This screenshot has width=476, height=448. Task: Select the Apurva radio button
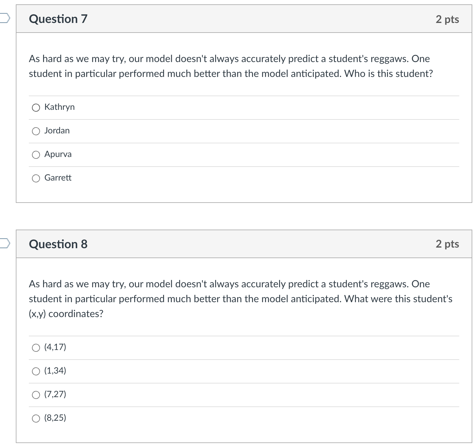click(x=36, y=155)
